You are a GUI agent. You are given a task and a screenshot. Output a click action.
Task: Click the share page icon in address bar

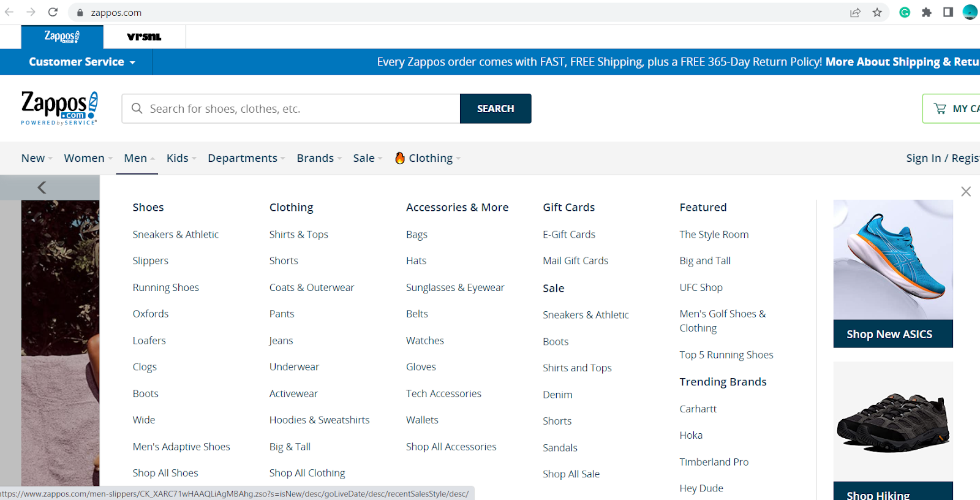[855, 12]
